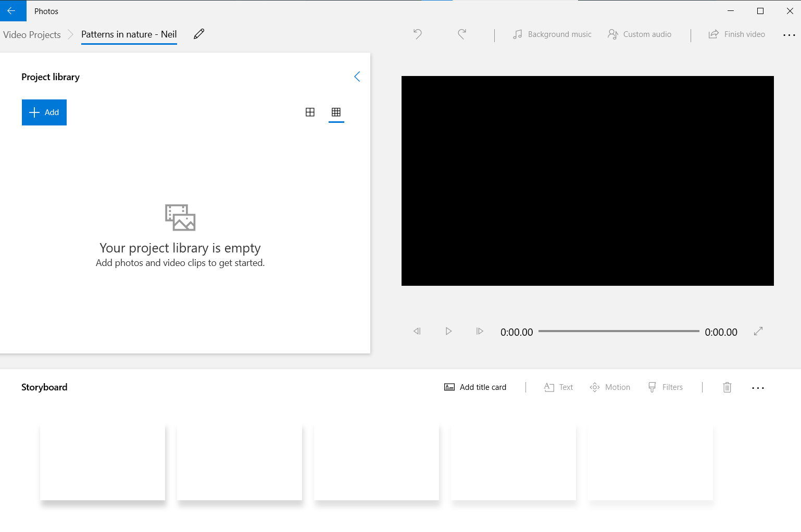Go back to Video Projects breadcrumb
The height and width of the screenshot is (532, 801).
32,35
